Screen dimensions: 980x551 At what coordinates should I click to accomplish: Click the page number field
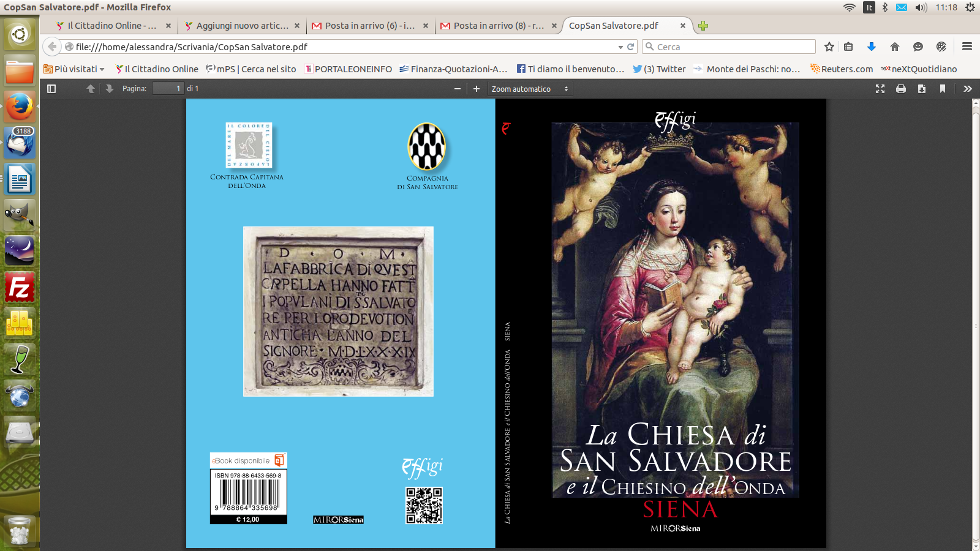click(x=168, y=89)
